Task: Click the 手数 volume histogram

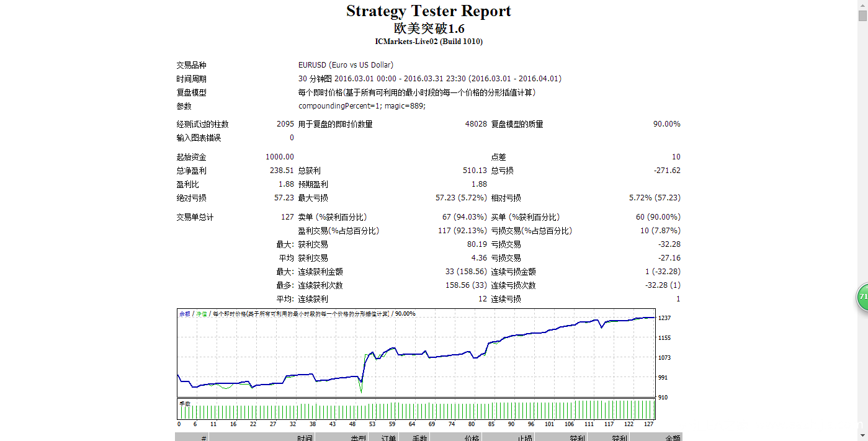Action: (416, 409)
